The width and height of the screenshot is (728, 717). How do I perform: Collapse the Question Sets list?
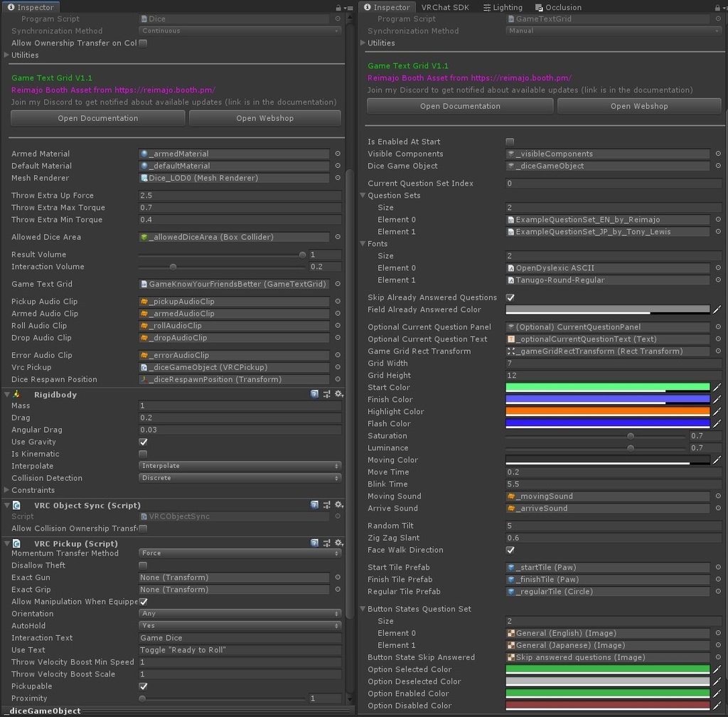coord(363,196)
